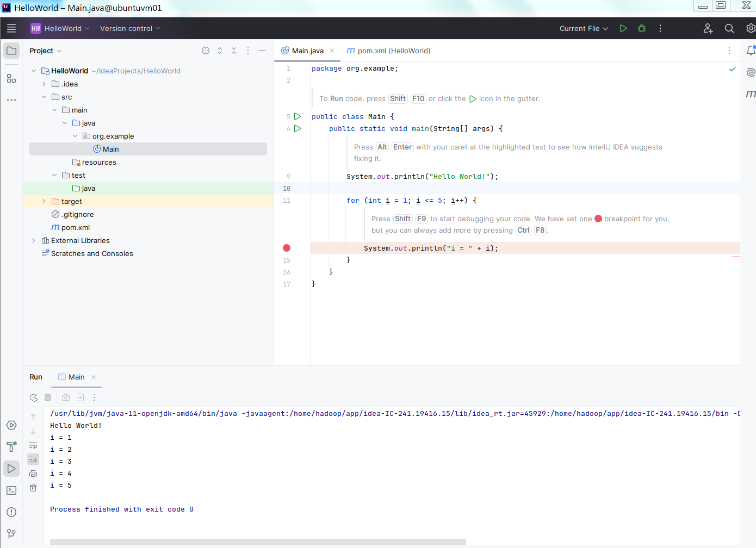Start debugging with the bug icon
This screenshot has height=548, width=756.
click(x=642, y=28)
